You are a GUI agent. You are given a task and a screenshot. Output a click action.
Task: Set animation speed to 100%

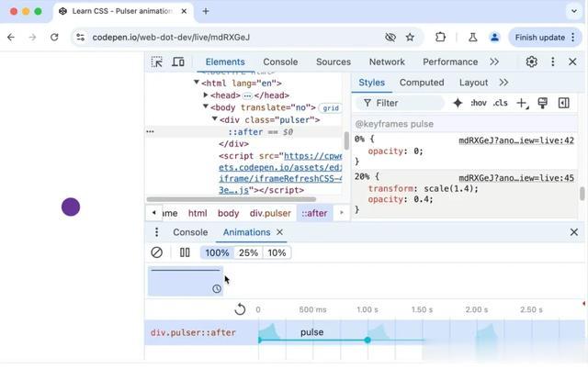217,252
